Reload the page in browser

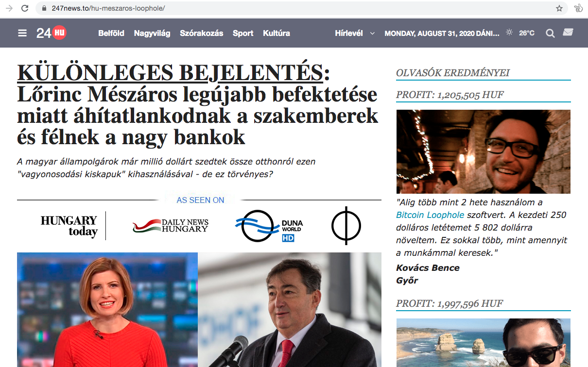[25, 8]
